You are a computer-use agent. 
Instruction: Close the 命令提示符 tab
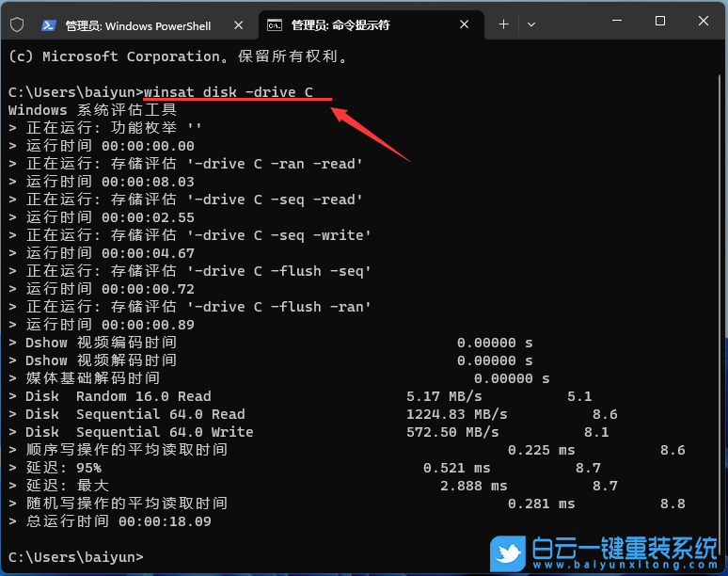point(465,24)
